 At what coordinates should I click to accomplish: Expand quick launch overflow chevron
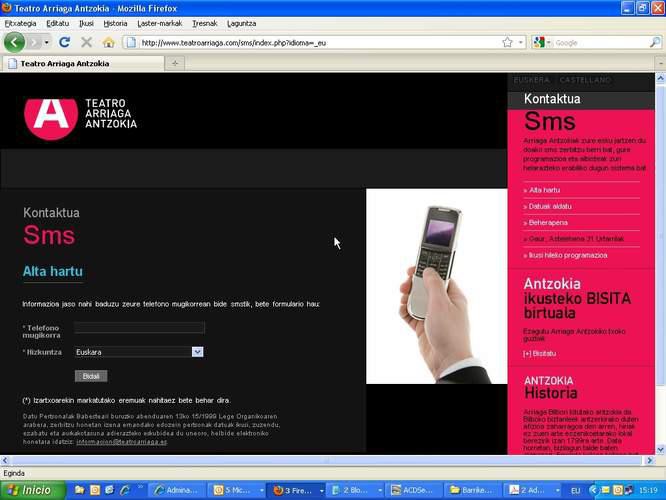(x=140, y=487)
